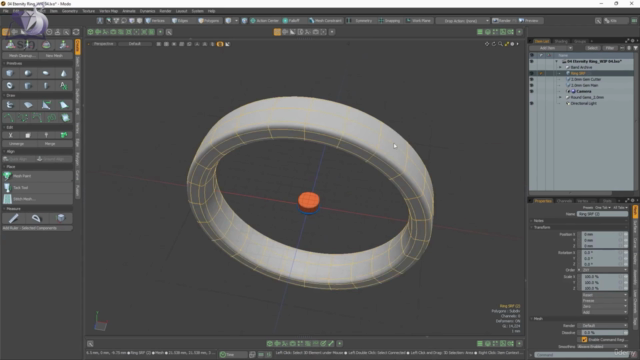
Task: Toggle visibility of Camera item
Action: tap(531, 91)
